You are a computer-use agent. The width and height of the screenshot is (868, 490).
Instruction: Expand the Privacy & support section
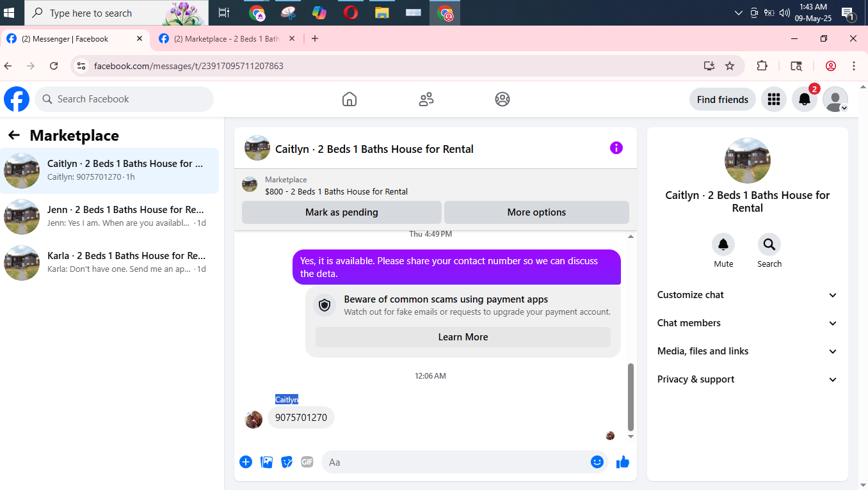click(x=748, y=379)
